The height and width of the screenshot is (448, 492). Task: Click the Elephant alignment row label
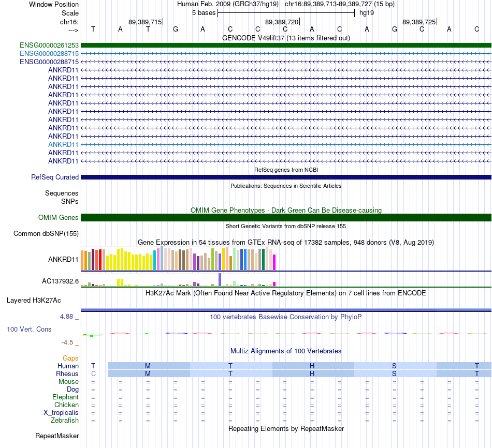pos(65,397)
